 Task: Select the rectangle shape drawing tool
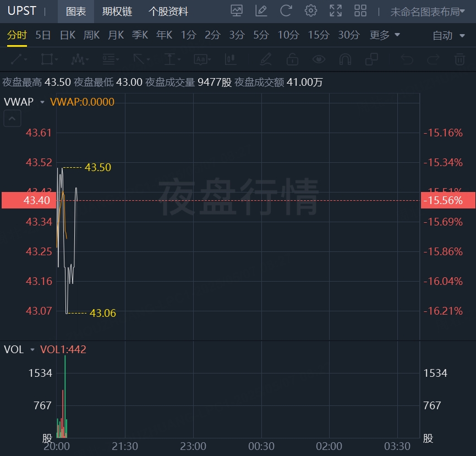pos(47,59)
